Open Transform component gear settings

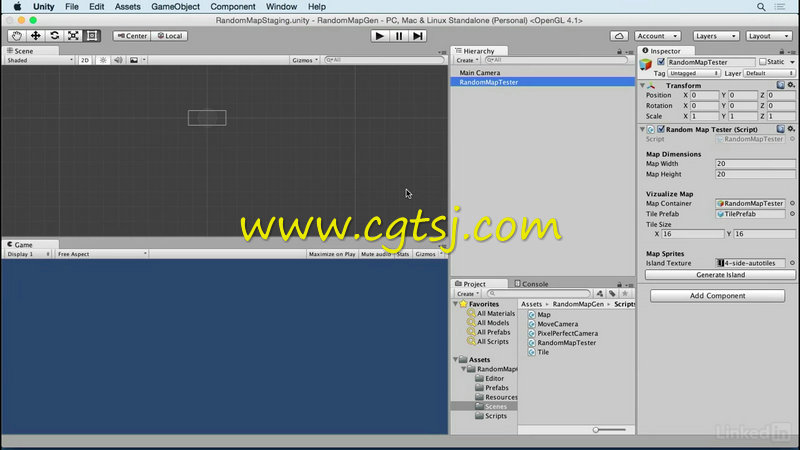(x=791, y=85)
